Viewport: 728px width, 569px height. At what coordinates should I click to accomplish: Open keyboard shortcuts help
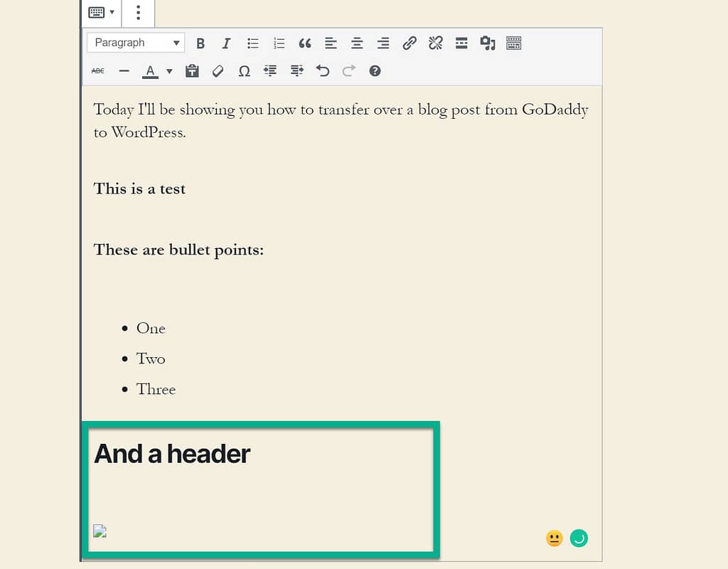tap(375, 71)
